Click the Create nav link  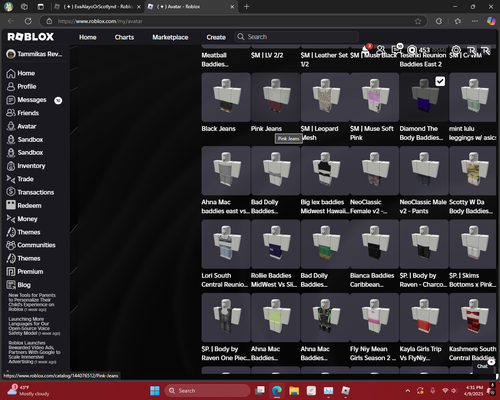[x=216, y=37]
